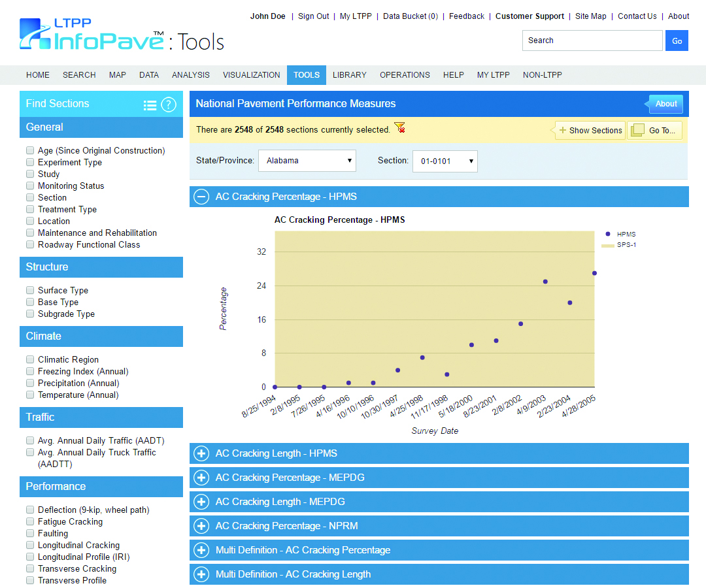Check the Longitudinal Profile (IRI) box
Screen dimensions: 706x588
(x=30, y=557)
